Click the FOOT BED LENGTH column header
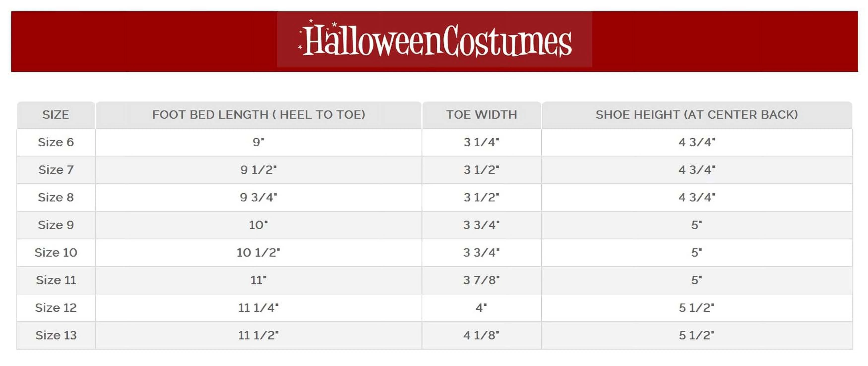Viewport: 868px width, 366px height. tap(258, 115)
